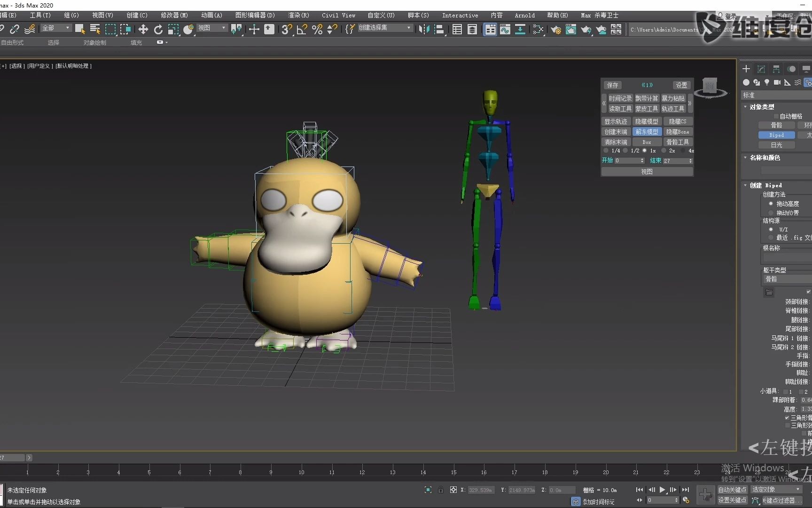
Task: Play the animation
Action: [x=663, y=490]
